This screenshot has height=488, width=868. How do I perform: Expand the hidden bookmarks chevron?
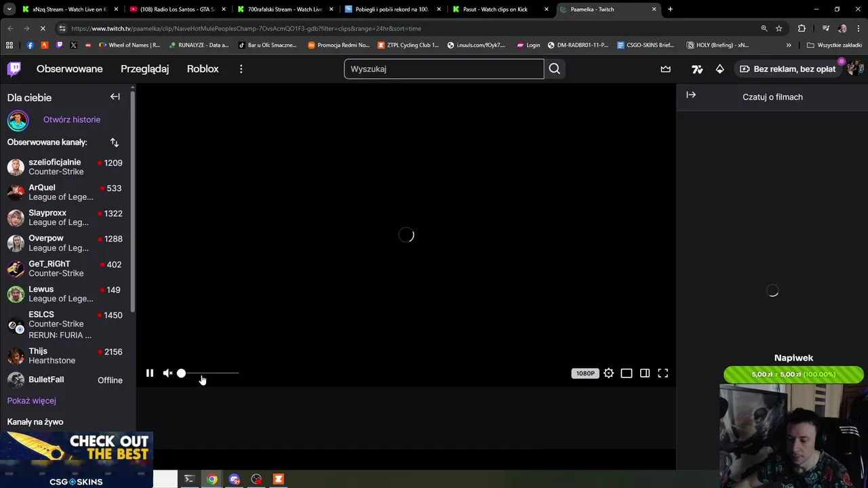(789, 45)
